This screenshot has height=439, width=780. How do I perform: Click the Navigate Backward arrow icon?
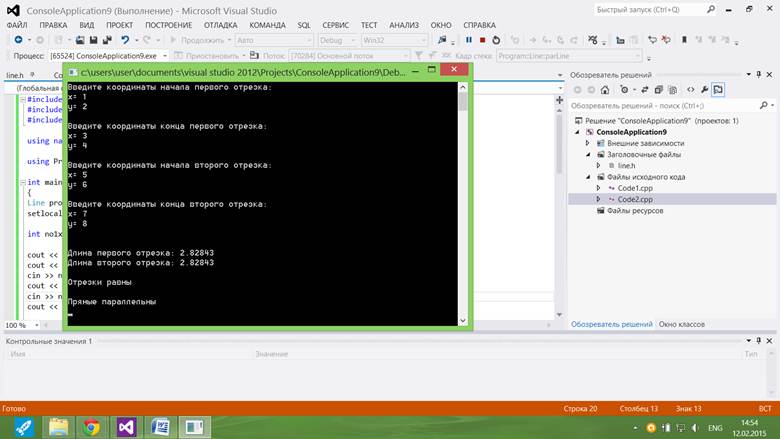tap(18, 40)
